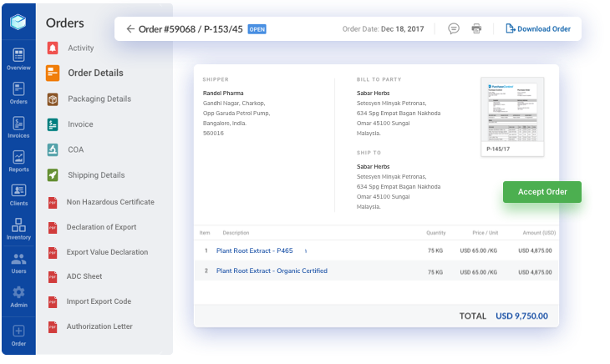
Task: Print the order with printer icon
Action: (x=476, y=28)
